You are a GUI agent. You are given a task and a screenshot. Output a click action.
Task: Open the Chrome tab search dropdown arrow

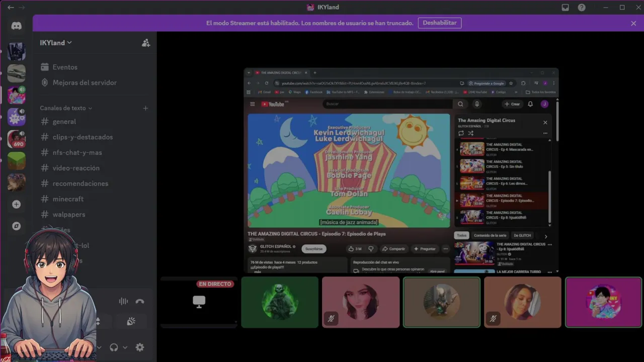tap(248, 72)
